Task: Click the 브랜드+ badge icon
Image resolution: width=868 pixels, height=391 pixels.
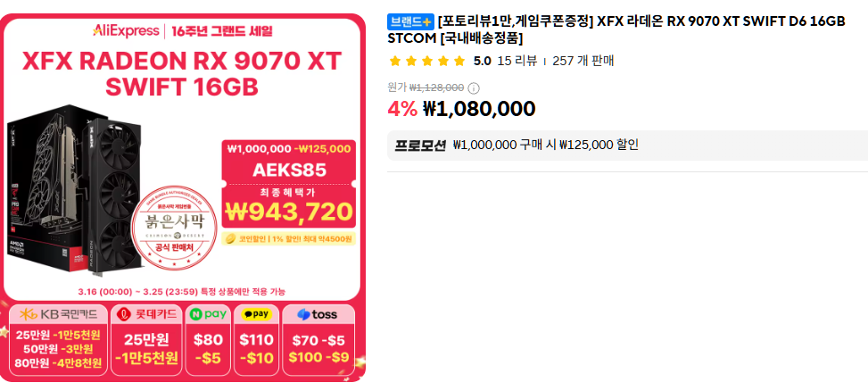Action: pos(411,21)
